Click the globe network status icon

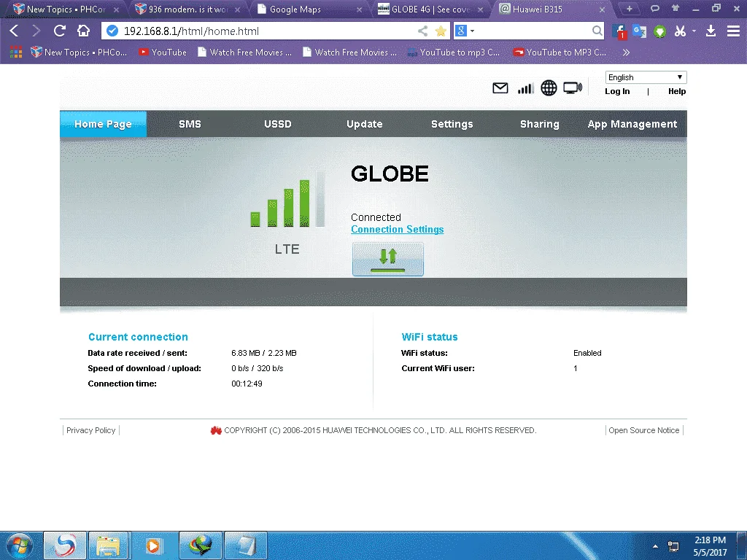(549, 88)
